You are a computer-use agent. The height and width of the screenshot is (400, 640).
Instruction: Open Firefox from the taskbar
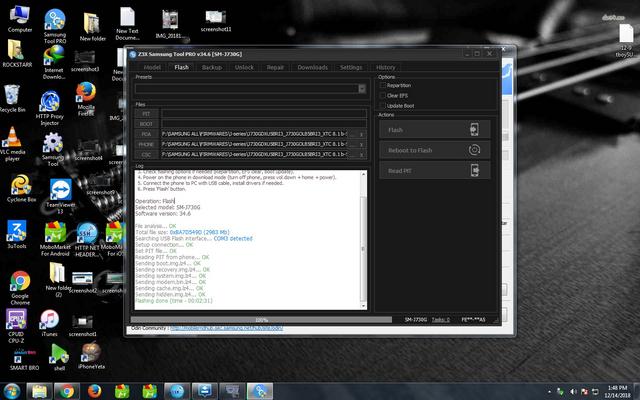(x=94, y=391)
